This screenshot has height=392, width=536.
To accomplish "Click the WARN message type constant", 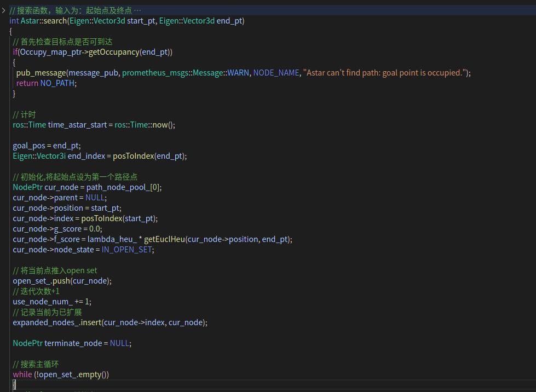I will tap(238, 73).
